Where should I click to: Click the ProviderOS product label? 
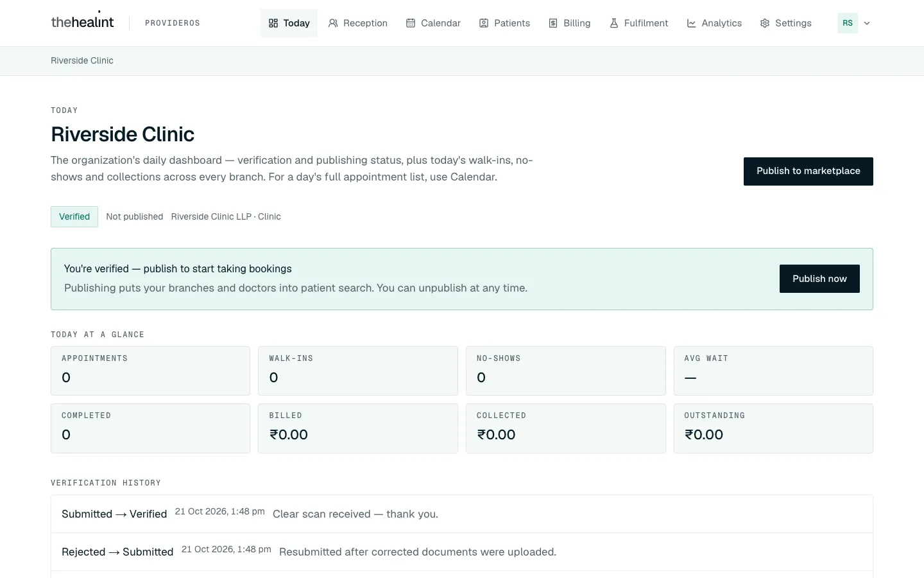point(173,23)
